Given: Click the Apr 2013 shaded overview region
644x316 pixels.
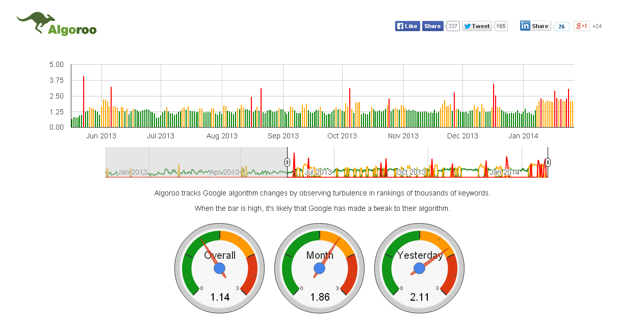Looking at the screenshot, I should (224, 172).
